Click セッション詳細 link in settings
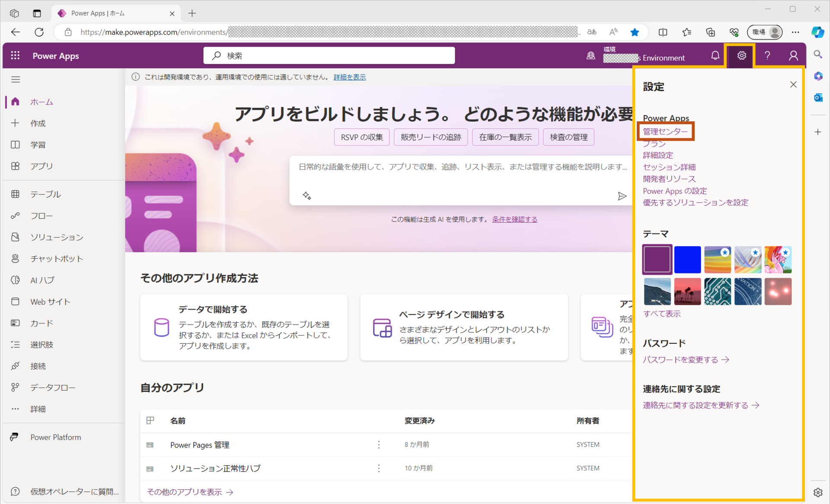830x504 pixels. coord(669,167)
